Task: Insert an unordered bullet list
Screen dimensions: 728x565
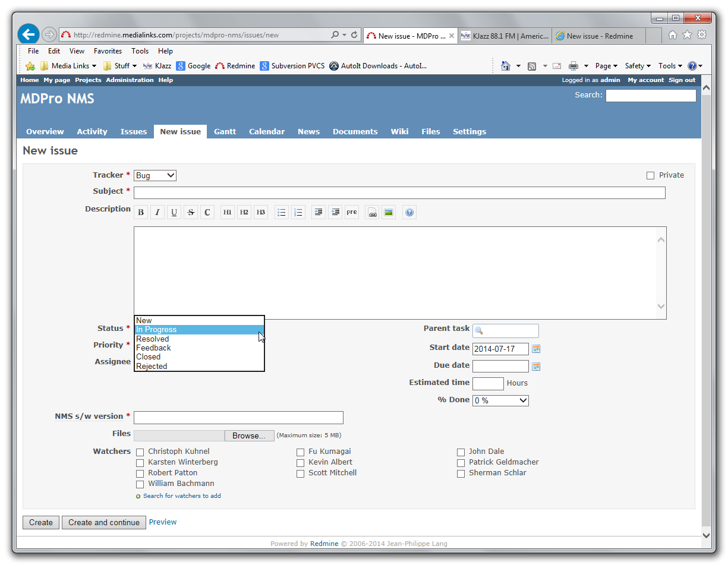Action: point(282,212)
